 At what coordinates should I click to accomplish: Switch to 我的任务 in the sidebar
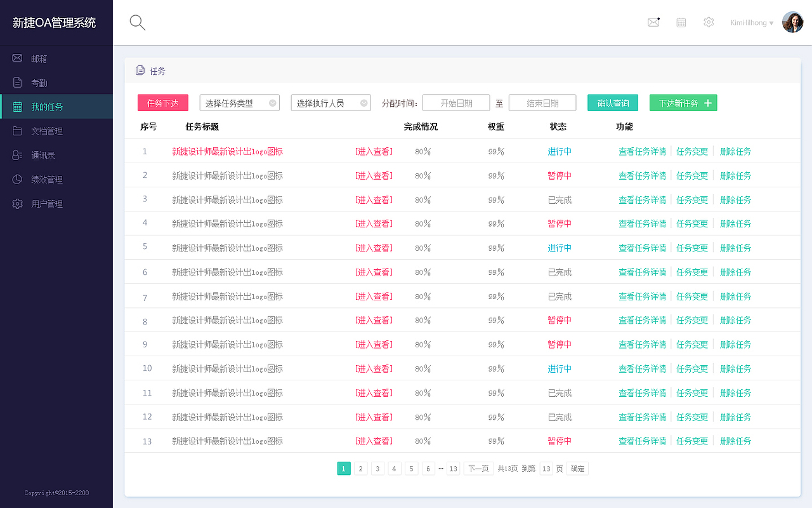click(56, 106)
